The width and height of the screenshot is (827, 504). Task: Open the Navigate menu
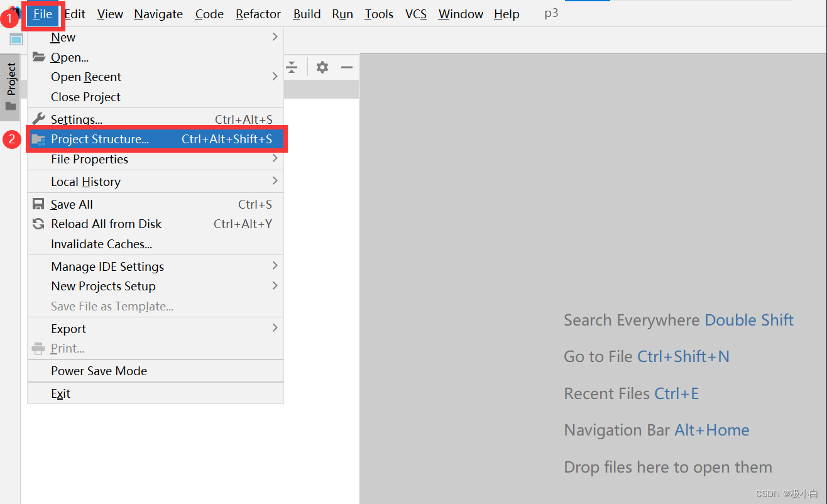click(x=158, y=14)
